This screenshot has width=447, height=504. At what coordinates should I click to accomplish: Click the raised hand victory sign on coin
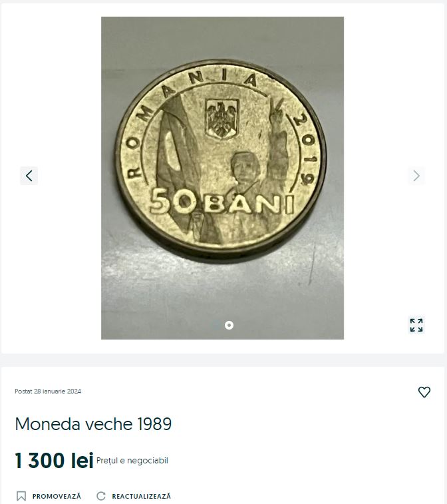click(x=277, y=111)
